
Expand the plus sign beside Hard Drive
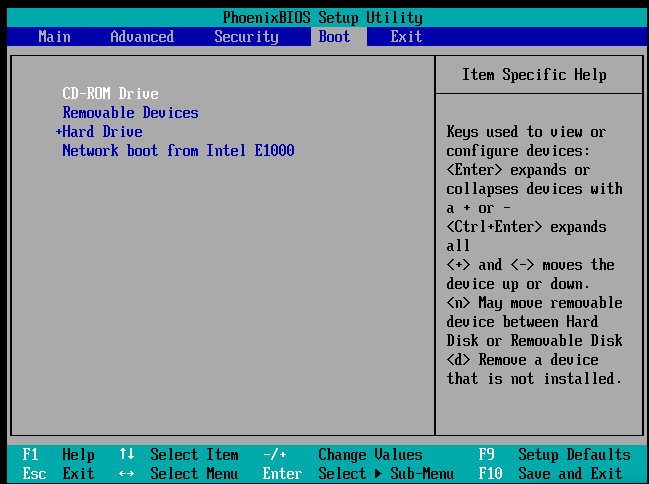point(59,132)
